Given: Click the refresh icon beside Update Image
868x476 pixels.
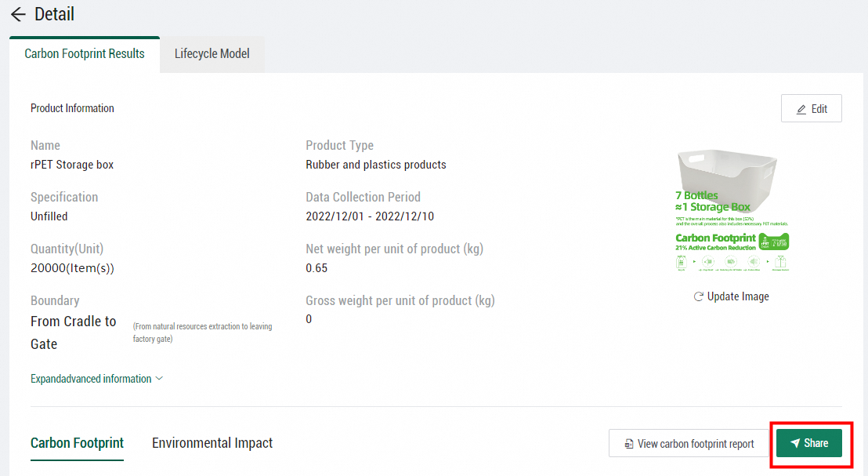Looking at the screenshot, I should pyautogui.click(x=698, y=296).
